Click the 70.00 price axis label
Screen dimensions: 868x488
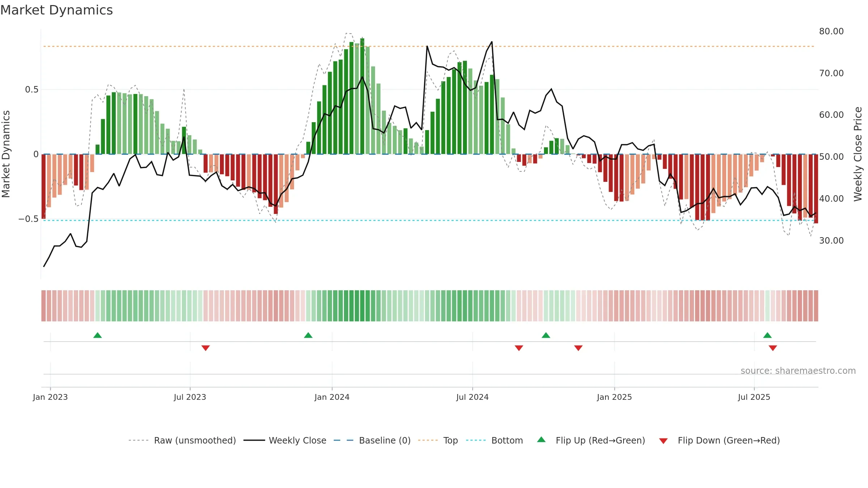coord(831,73)
